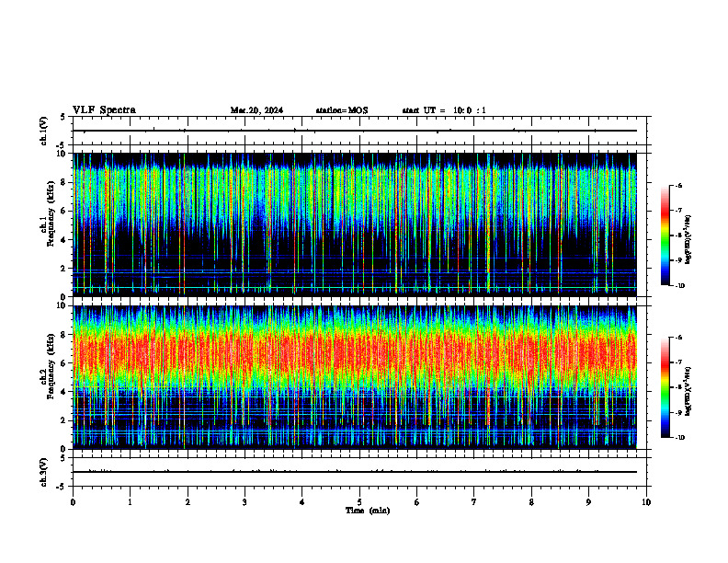Click time axis tick label "3"

245,502
